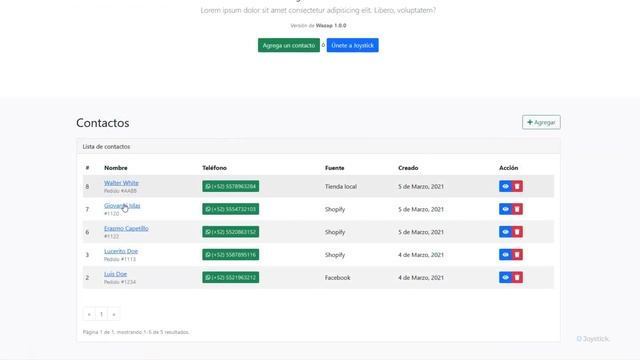Go to previous page with « arrow
This screenshot has width=640, height=360.
pos(89,314)
